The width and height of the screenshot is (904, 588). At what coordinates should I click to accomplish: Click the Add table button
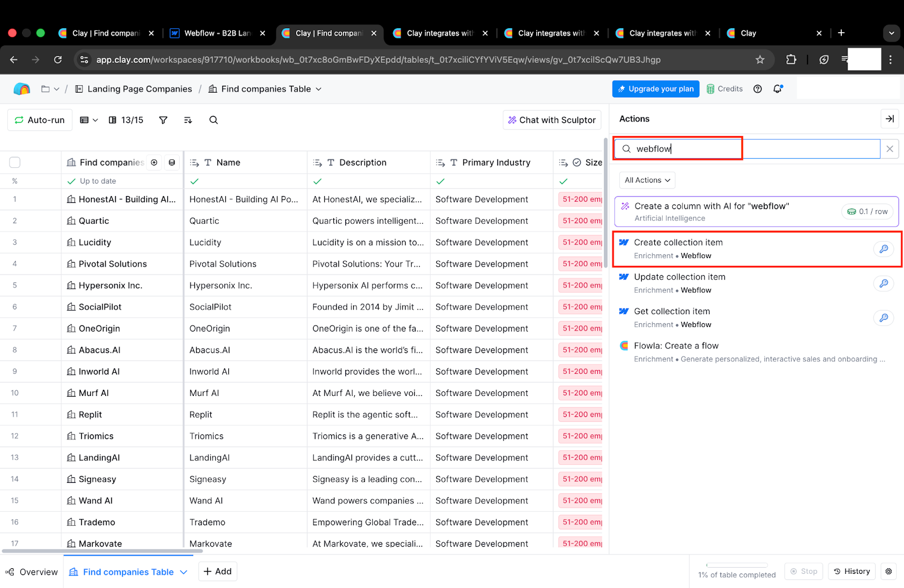[218, 571]
